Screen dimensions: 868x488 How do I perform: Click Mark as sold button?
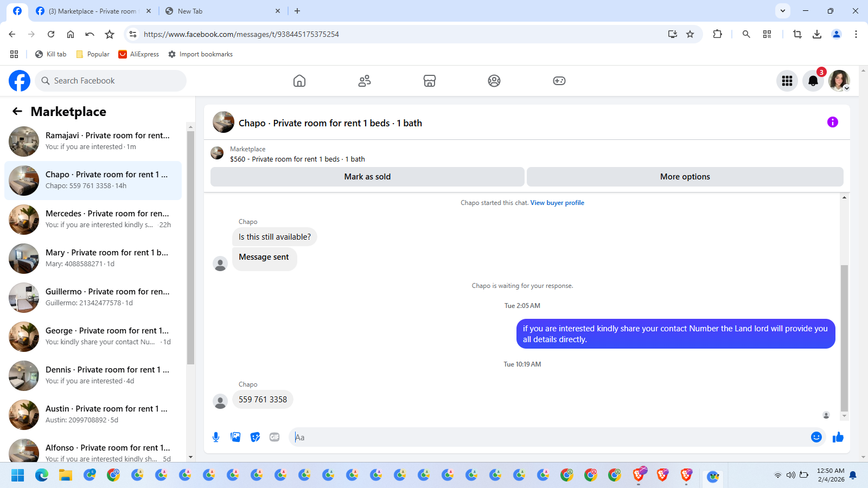pyautogui.click(x=367, y=177)
